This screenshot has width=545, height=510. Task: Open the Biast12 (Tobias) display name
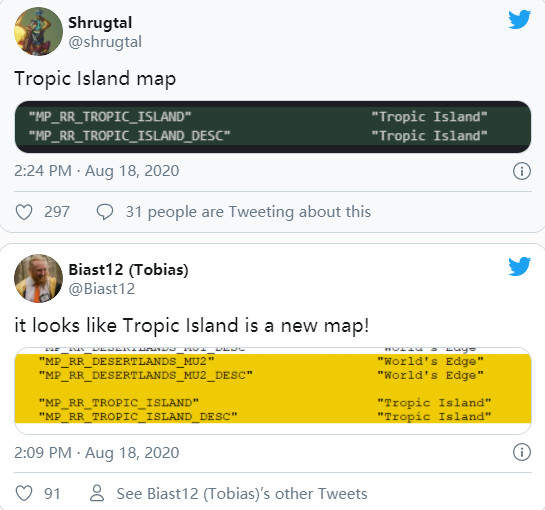(x=128, y=270)
